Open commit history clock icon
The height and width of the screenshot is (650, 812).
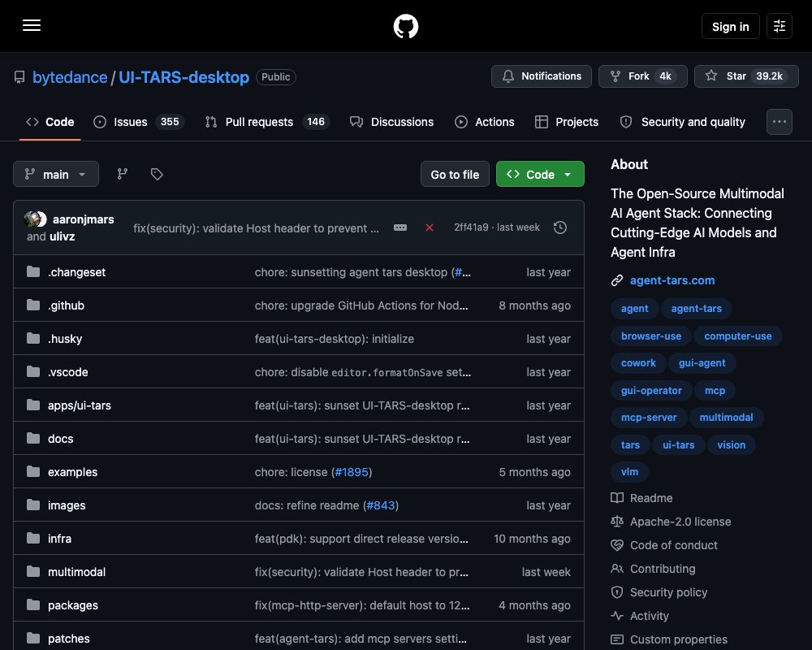pyautogui.click(x=559, y=227)
